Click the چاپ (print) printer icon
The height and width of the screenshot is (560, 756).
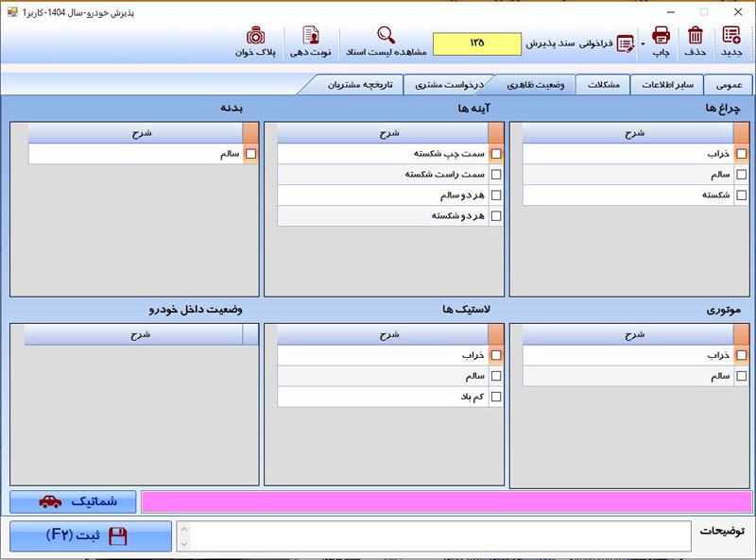tap(661, 36)
